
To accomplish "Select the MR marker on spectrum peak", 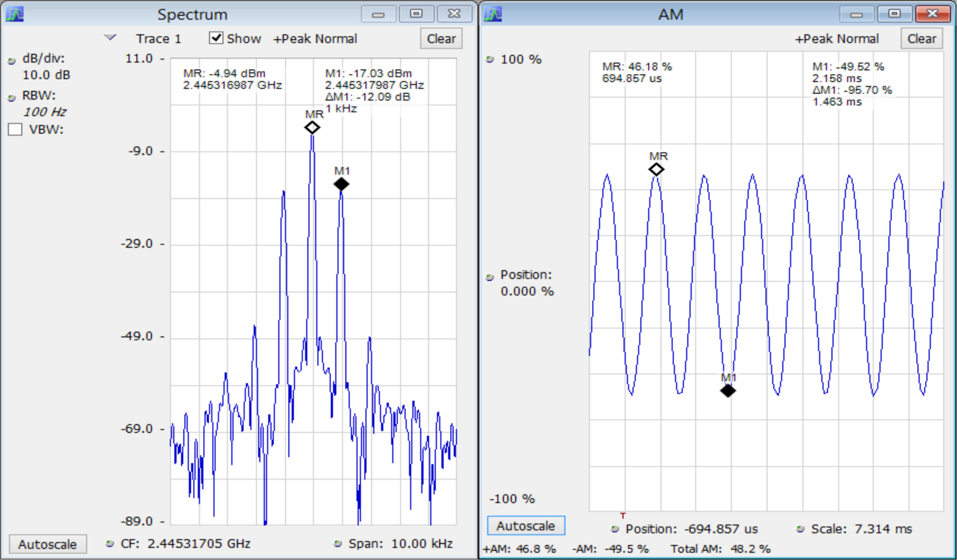I will (x=312, y=128).
